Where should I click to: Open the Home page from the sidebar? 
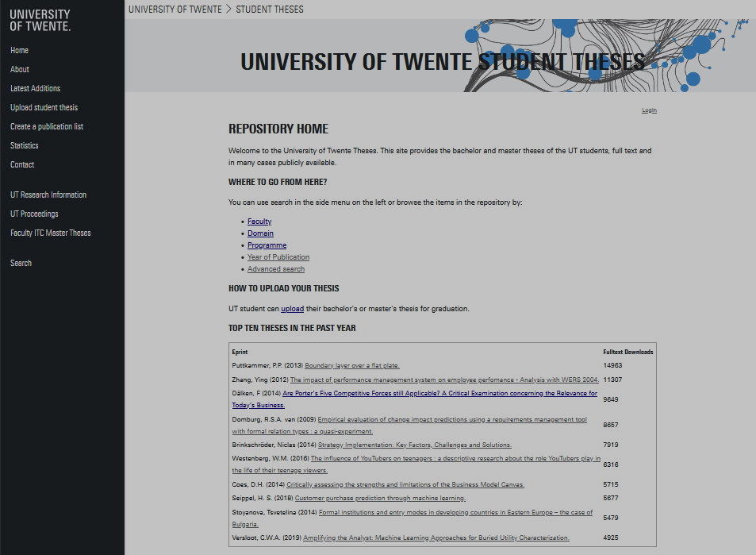click(19, 50)
